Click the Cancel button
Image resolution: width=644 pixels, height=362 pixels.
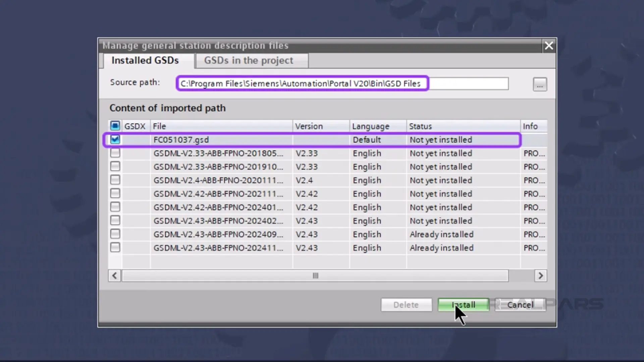(520, 305)
